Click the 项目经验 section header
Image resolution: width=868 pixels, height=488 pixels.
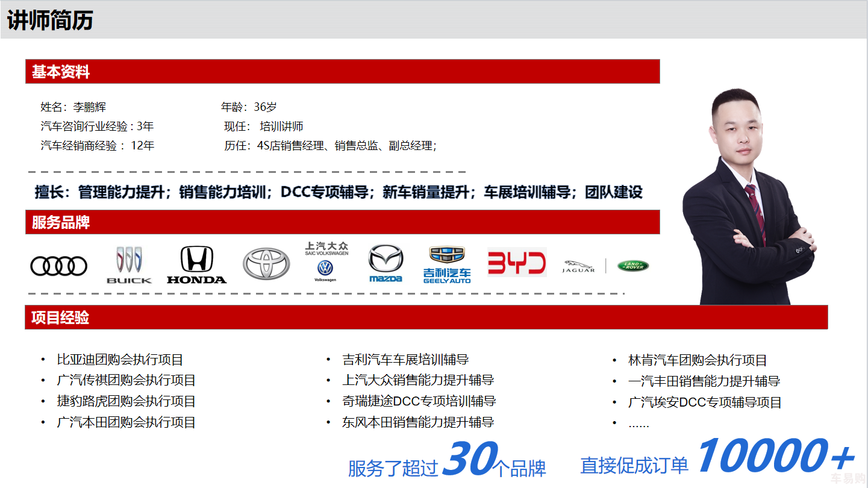point(426,317)
